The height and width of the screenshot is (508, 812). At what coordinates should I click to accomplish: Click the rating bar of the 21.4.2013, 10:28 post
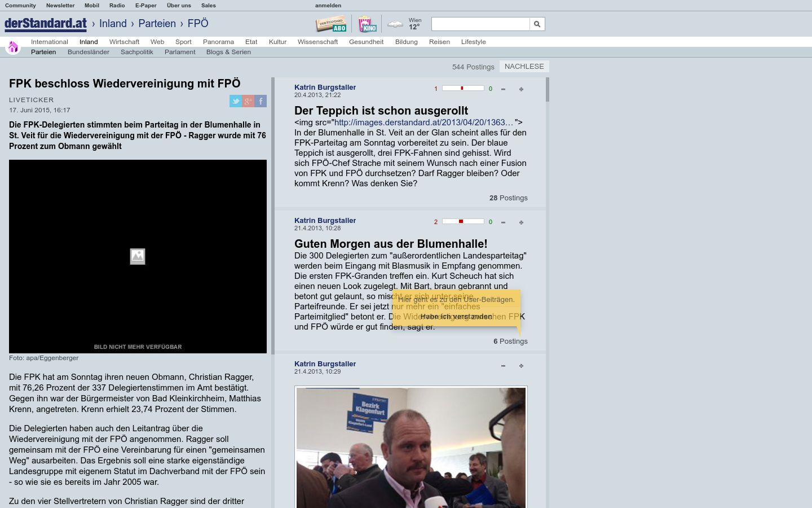(463, 222)
